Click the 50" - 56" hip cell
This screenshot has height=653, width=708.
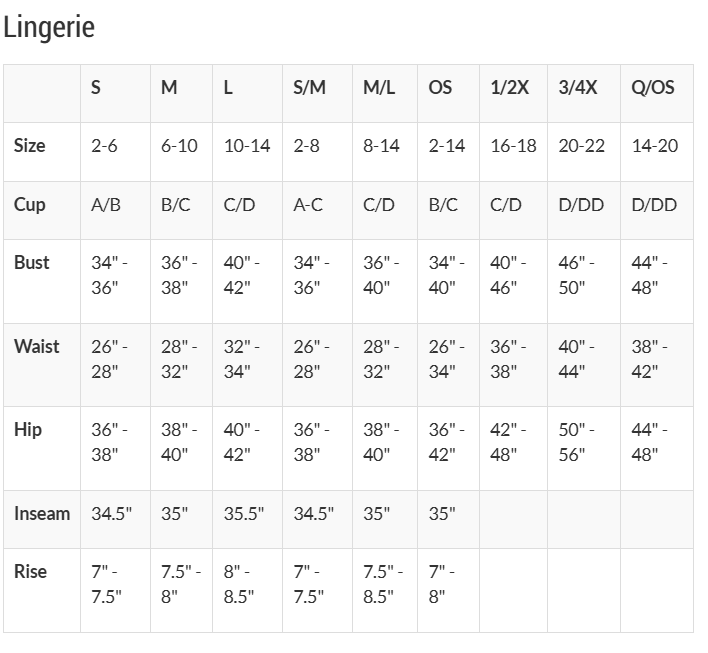tap(577, 442)
